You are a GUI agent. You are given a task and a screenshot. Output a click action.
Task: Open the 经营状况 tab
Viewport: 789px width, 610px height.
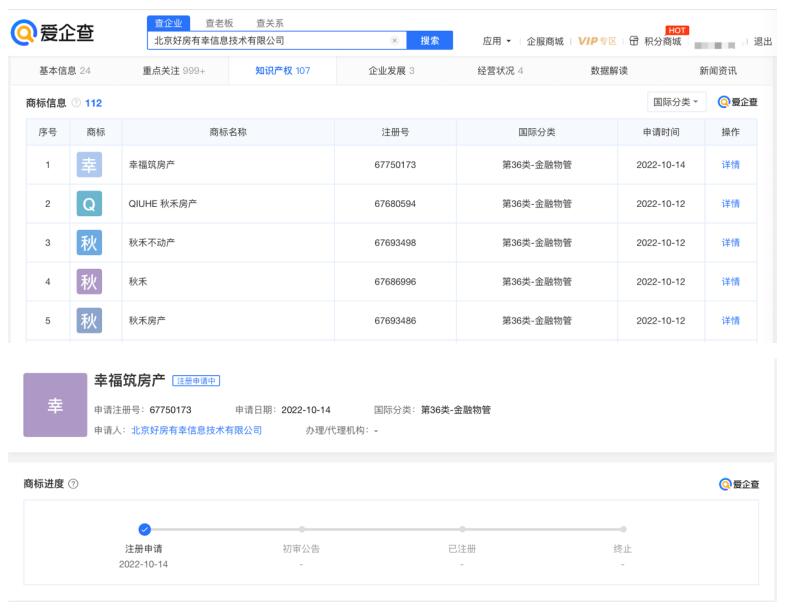click(x=500, y=71)
